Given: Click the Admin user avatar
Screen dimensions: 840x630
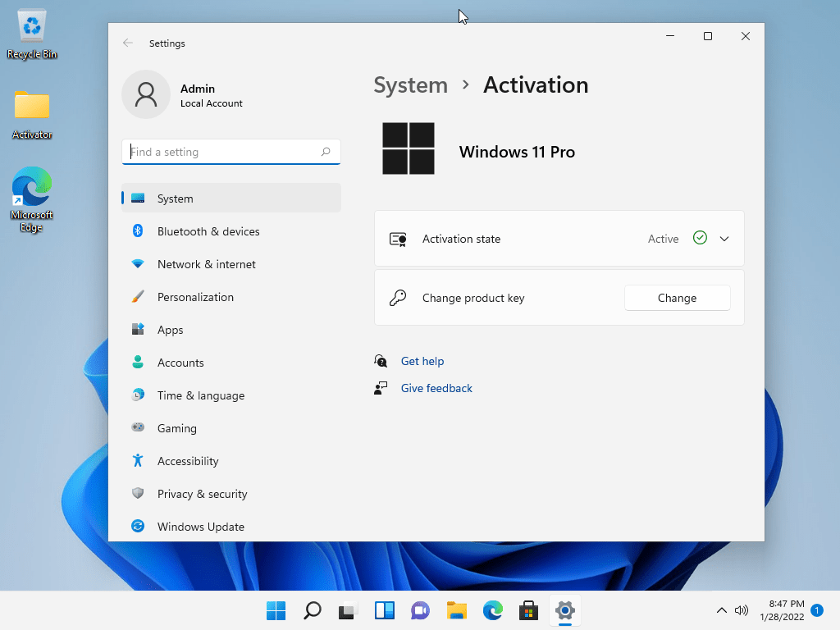Looking at the screenshot, I should pyautogui.click(x=146, y=94).
